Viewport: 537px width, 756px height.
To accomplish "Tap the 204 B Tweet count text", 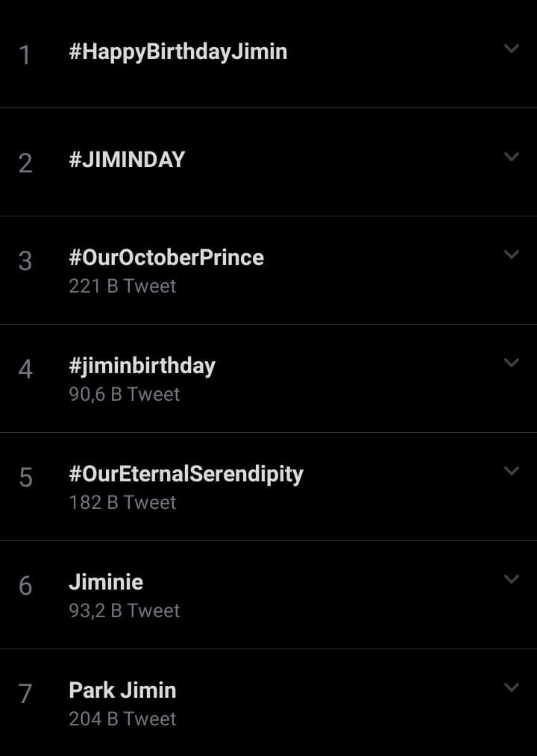I will tap(122, 719).
